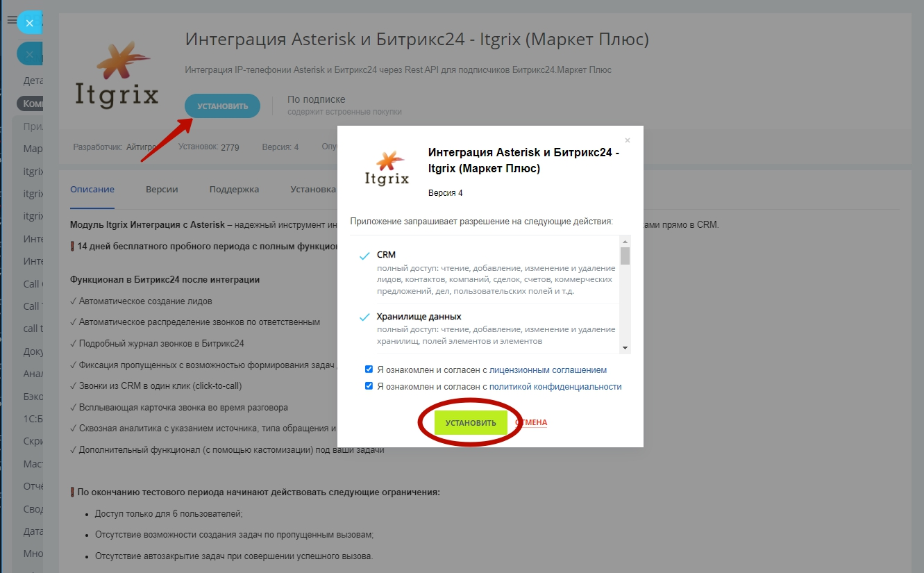The height and width of the screenshot is (573, 924).
Task: Toggle the лицензионным соглашением agreement checkbox
Action: (369, 369)
